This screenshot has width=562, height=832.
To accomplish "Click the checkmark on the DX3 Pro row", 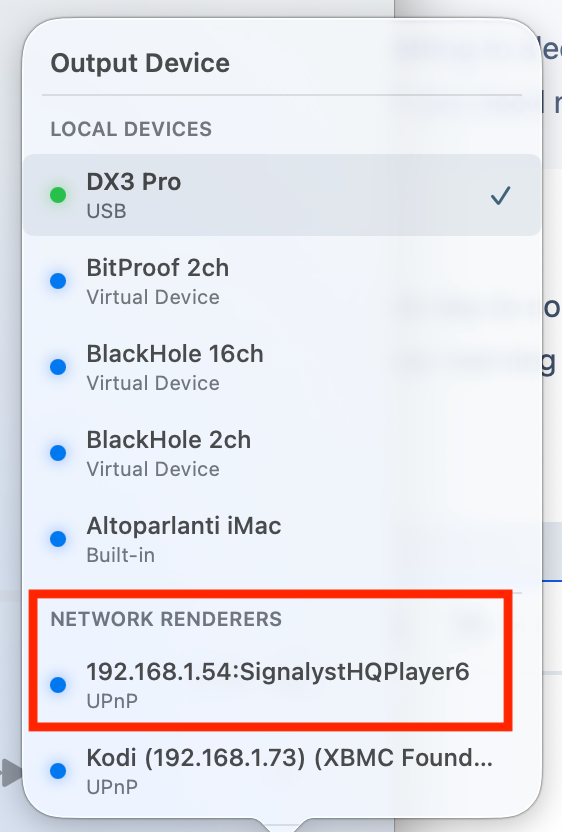I will 500,195.
